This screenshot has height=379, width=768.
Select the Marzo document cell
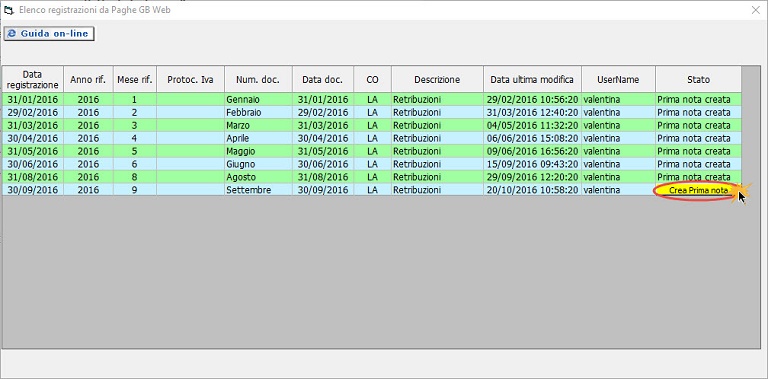coord(258,125)
